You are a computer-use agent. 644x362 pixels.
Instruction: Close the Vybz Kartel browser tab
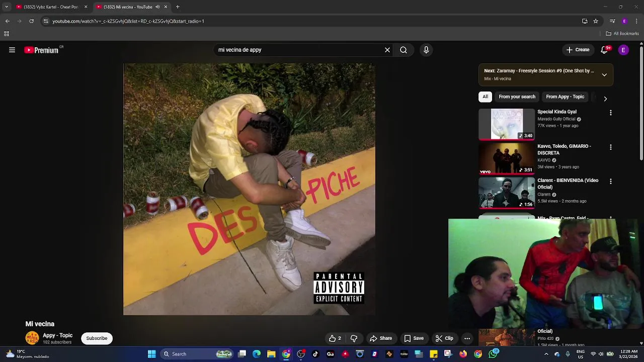tap(86, 7)
